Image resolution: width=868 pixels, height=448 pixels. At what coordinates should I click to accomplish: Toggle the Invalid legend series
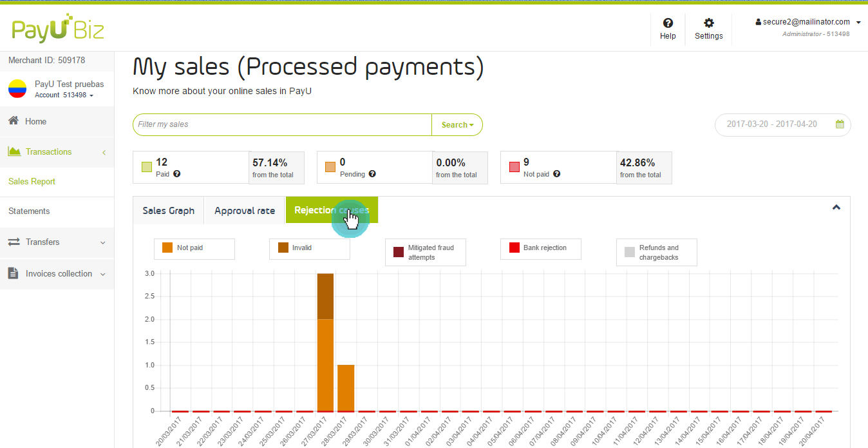click(x=309, y=248)
